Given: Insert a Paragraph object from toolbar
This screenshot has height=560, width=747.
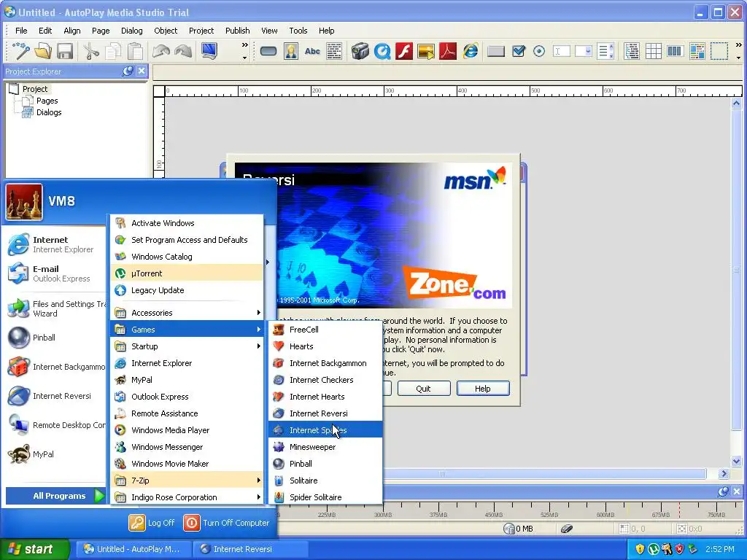Looking at the screenshot, I should click(334, 51).
